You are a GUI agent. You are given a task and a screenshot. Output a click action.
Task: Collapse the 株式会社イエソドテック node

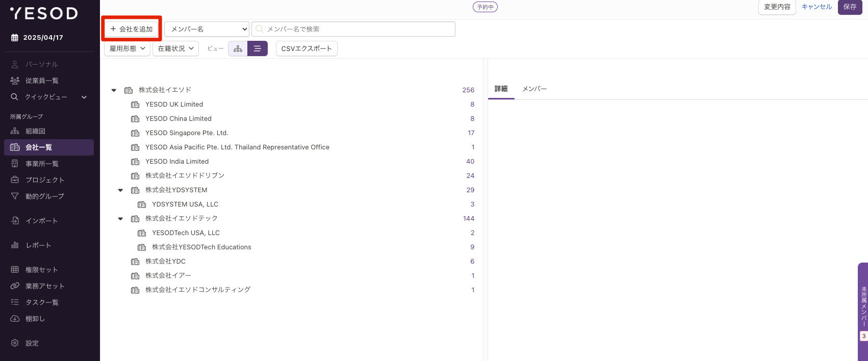coord(120,219)
